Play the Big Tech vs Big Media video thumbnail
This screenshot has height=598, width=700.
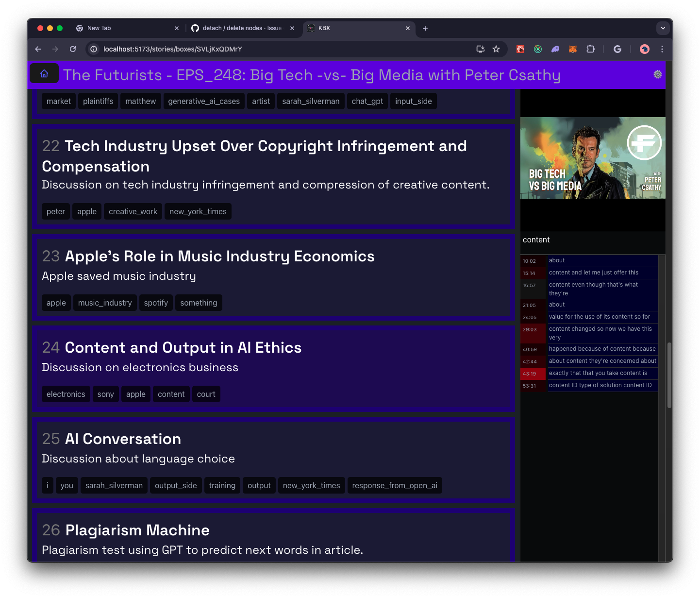593,158
